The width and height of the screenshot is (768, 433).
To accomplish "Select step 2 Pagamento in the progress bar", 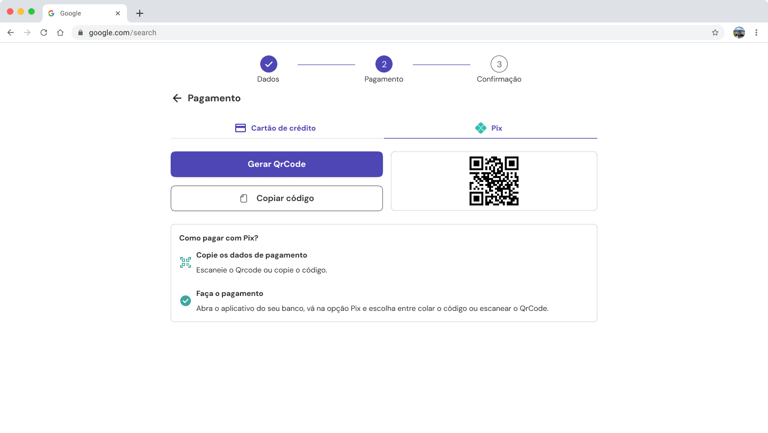I will coord(384,64).
